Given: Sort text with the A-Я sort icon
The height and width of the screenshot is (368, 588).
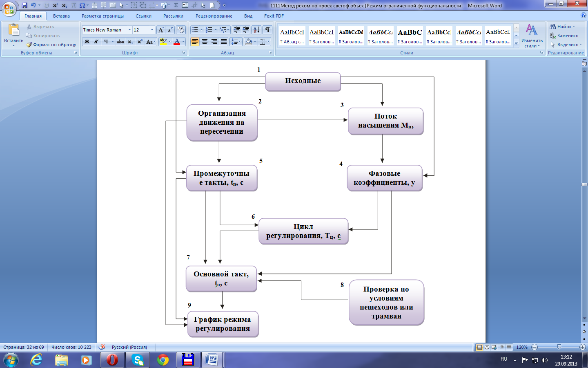Looking at the screenshot, I should pos(256,30).
